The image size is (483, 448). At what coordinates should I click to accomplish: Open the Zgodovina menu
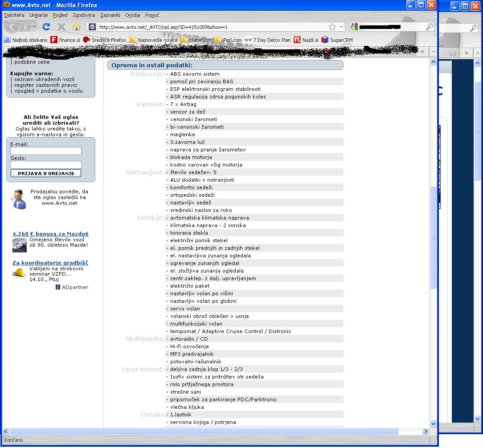point(84,15)
